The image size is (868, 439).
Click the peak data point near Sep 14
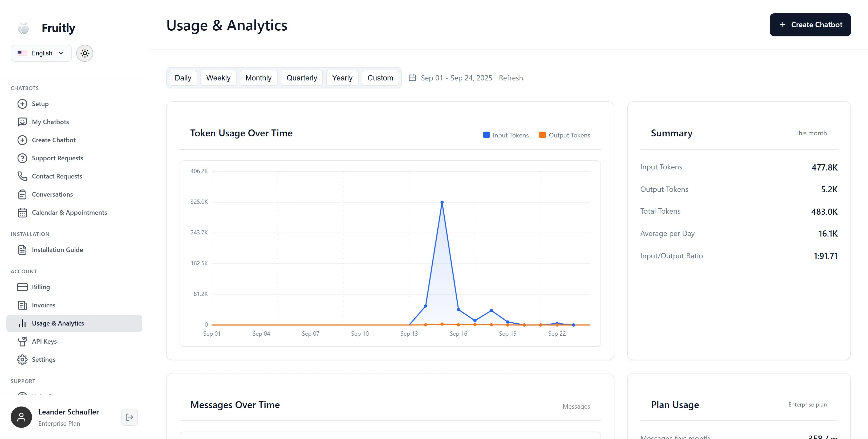pyautogui.click(x=442, y=202)
